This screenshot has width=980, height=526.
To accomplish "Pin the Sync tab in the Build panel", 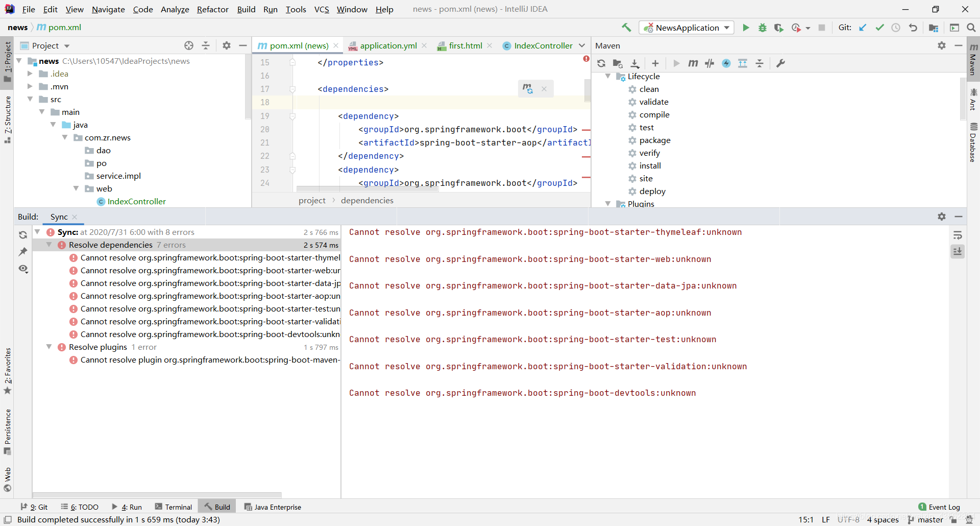I will pyautogui.click(x=23, y=251).
